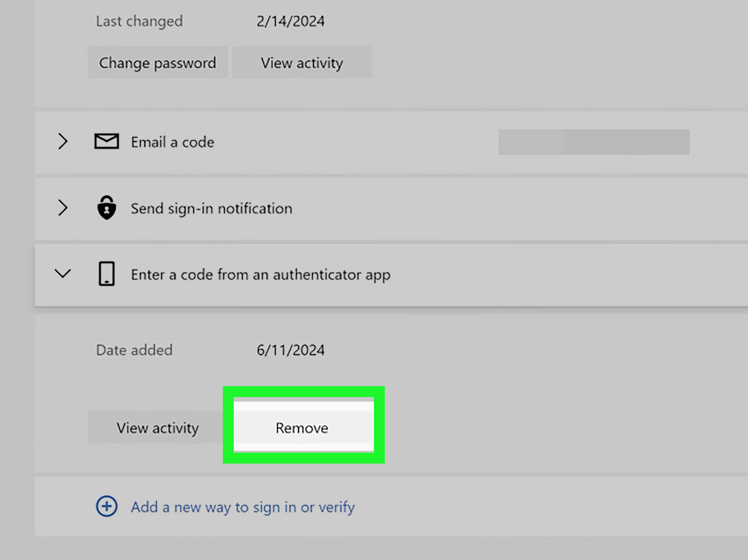Image resolution: width=748 pixels, height=560 pixels.
Task: Click the envelope icon beside Email a code
Action: pos(107,141)
